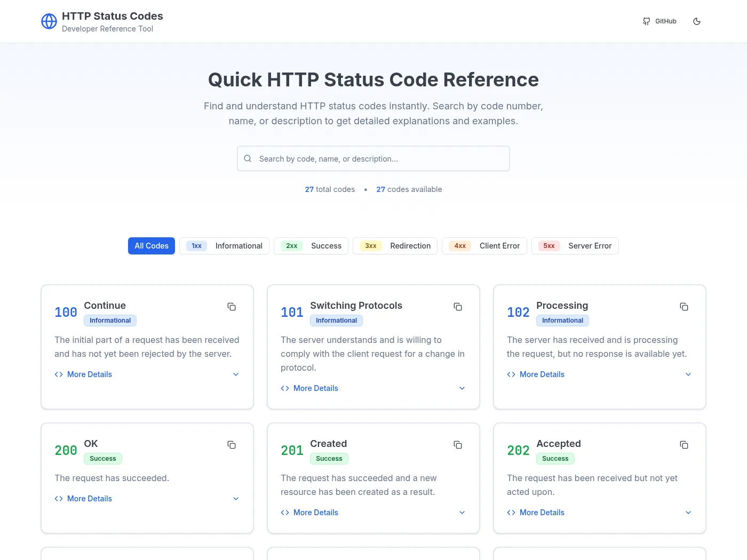Filter by 3xx Redirection codes

[395, 246]
